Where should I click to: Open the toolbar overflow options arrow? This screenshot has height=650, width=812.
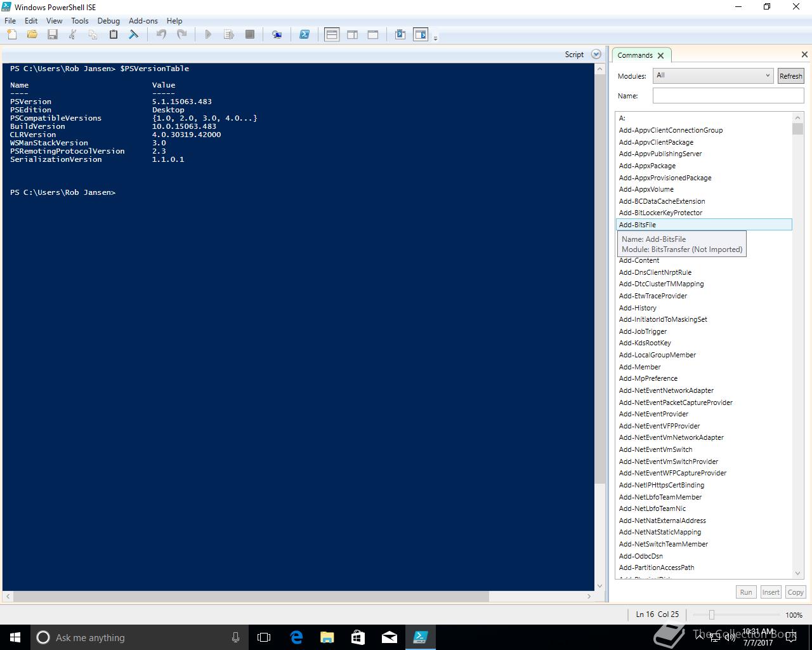coord(435,39)
